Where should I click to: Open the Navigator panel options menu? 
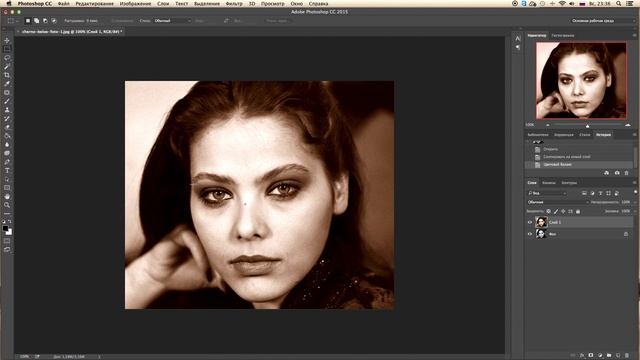point(635,36)
